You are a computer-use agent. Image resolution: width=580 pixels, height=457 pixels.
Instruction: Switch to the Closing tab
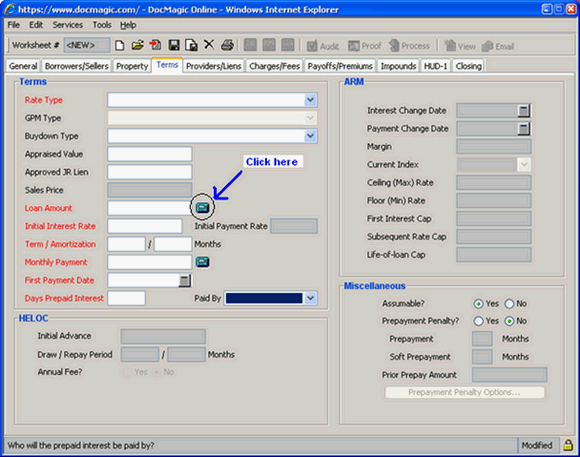pyautogui.click(x=468, y=66)
